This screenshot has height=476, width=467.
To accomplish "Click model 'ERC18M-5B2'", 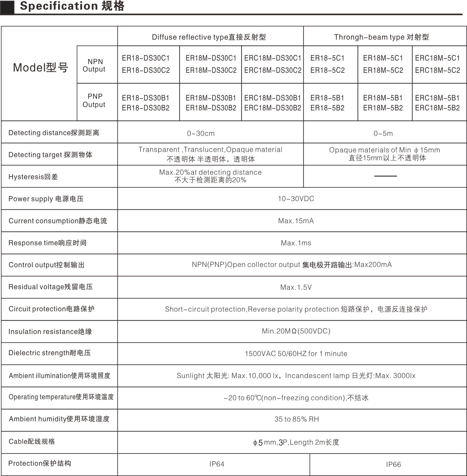I will click(x=438, y=108).
